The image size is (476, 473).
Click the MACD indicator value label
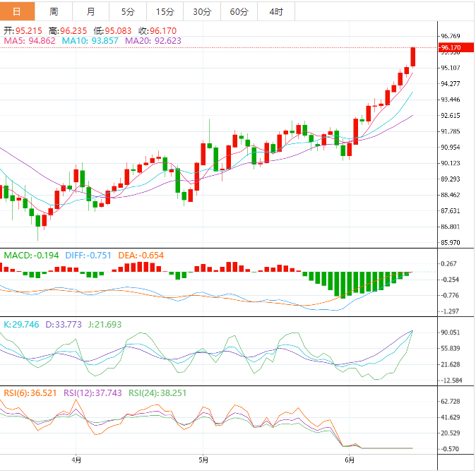(30, 255)
